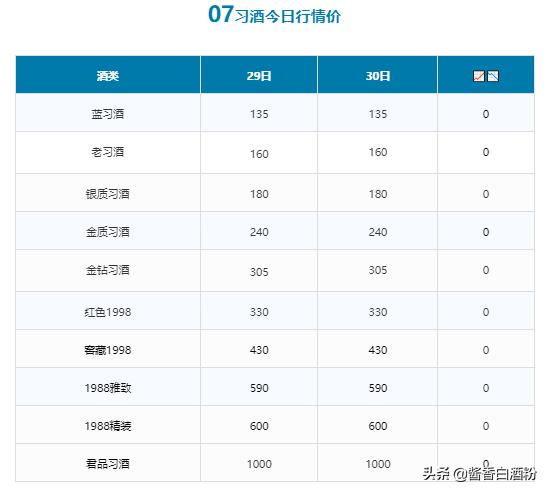This screenshot has height=493, width=549.
Task: Click the 老习酒 row name
Action: tap(108, 152)
